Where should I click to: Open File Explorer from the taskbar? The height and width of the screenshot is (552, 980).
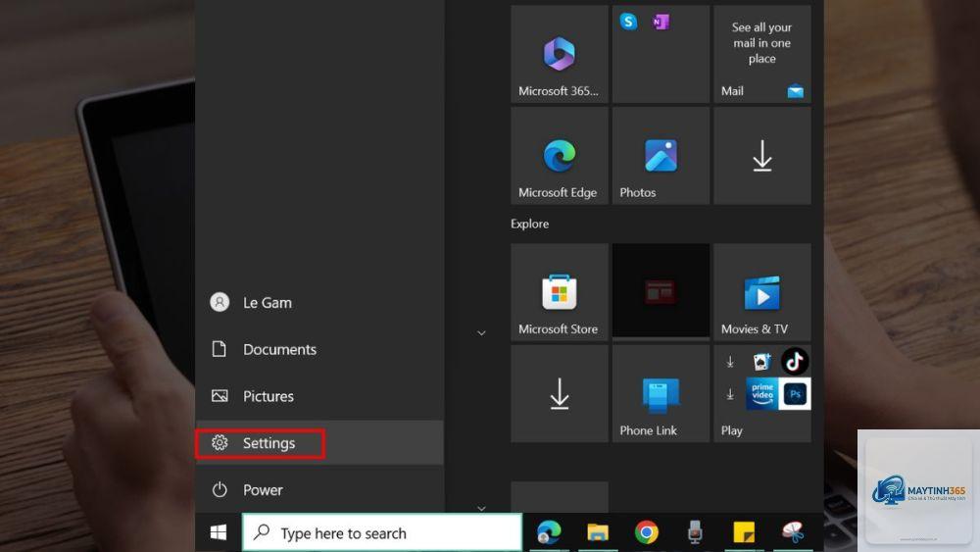tap(598, 532)
